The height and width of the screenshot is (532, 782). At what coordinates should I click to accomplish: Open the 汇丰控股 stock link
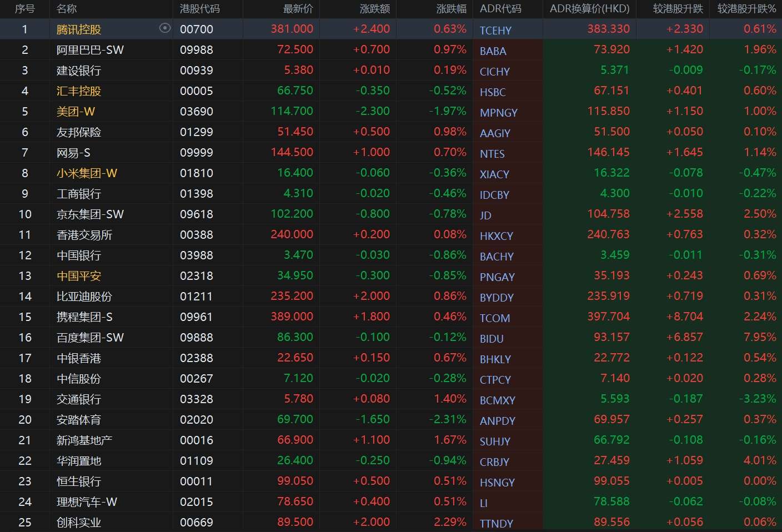click(x=79, y=91)
